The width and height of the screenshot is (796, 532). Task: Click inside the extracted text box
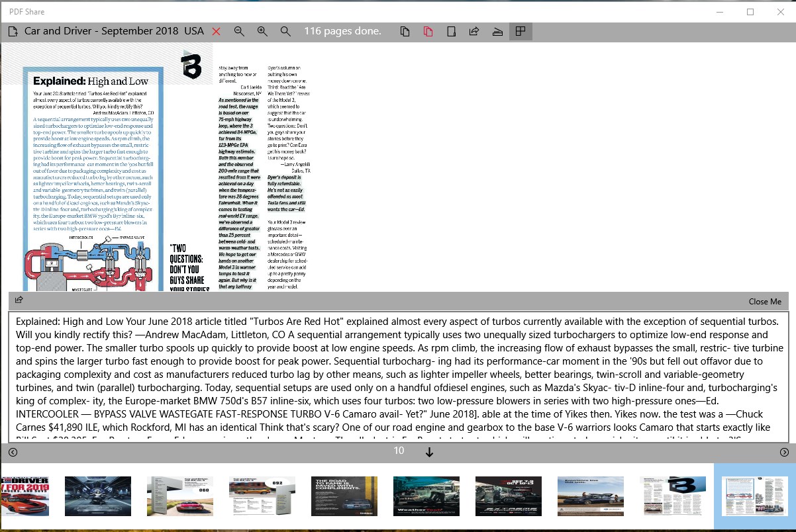click(398, 377)
